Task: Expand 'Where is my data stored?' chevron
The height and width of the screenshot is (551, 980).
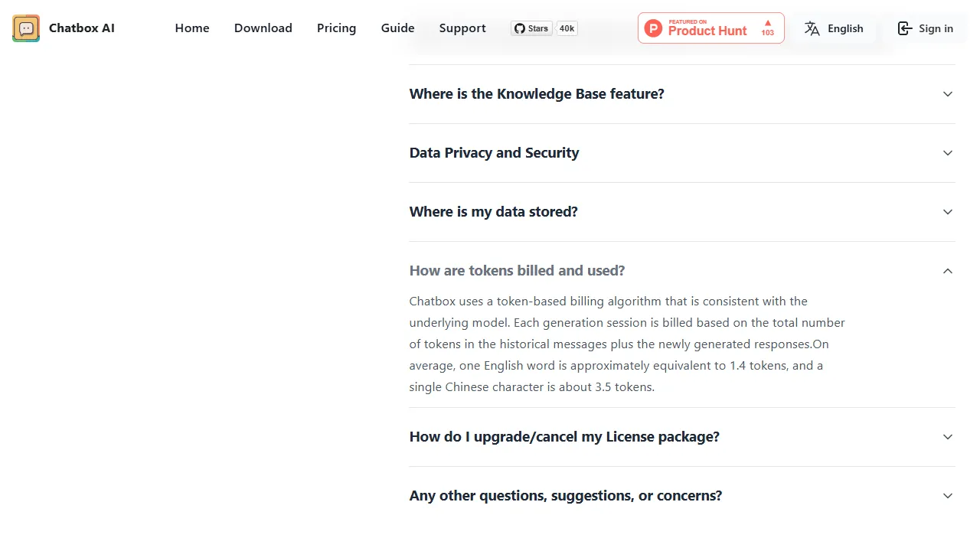Action: tap(948, 212)
